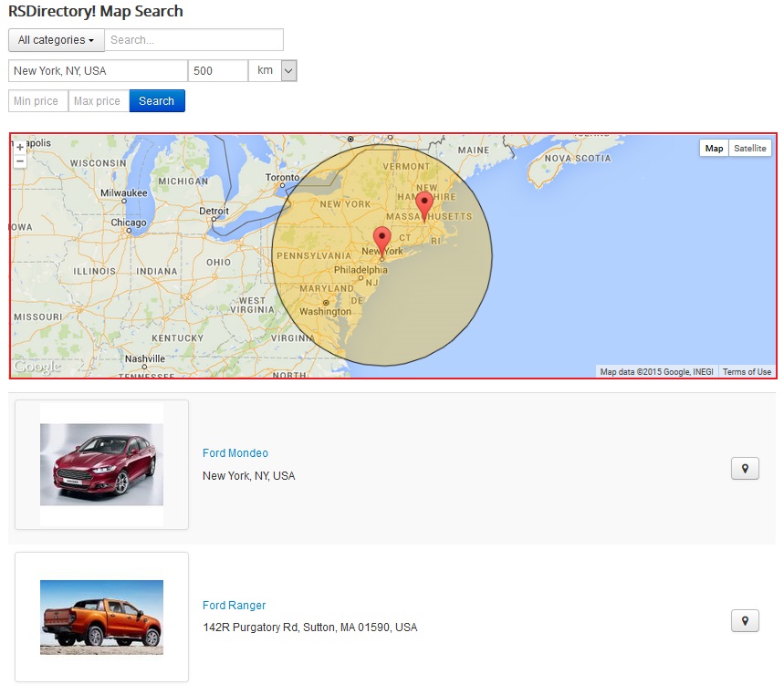The image size is (784, 695).
Task: Open the Ford Mondeo car thumbnail
Action: tap(101, 464)
